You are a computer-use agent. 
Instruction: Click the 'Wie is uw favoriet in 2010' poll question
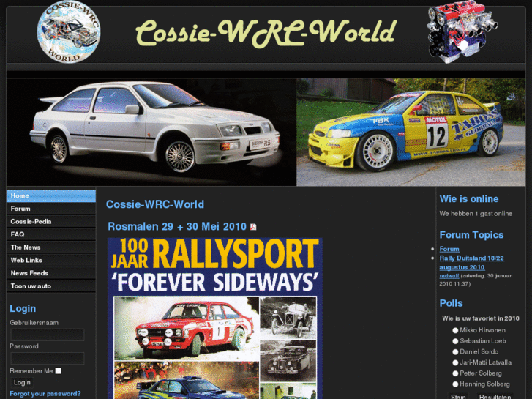[481, 318]
